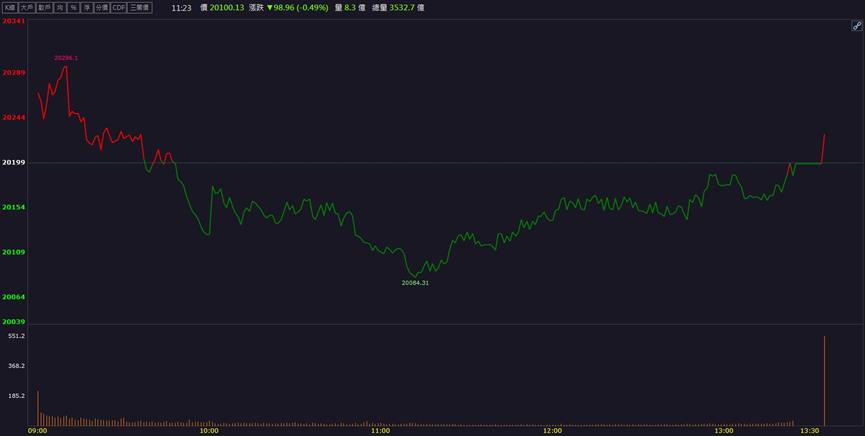Toggle the 散戶 indicator button
865x436 pixels.
45,8
